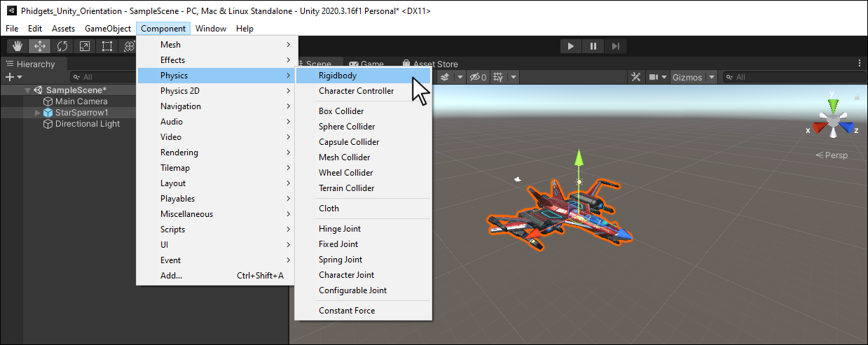Toggle the Gizmos button
This screenshot has height=345, width=868.
[687, 77]
